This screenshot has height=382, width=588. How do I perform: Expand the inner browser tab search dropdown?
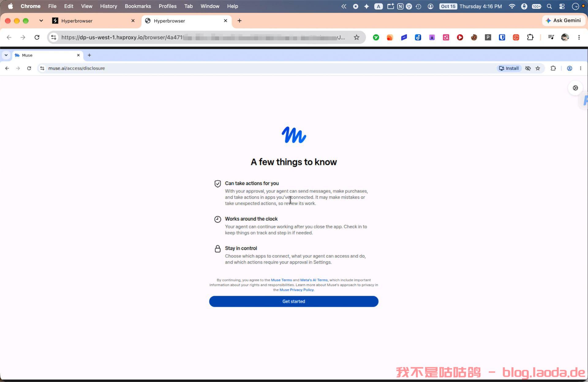coord(6,55)
